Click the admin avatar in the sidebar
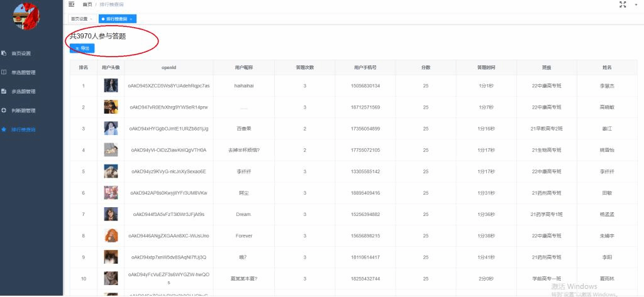The image size is (644, 297). tap(26, 17)
